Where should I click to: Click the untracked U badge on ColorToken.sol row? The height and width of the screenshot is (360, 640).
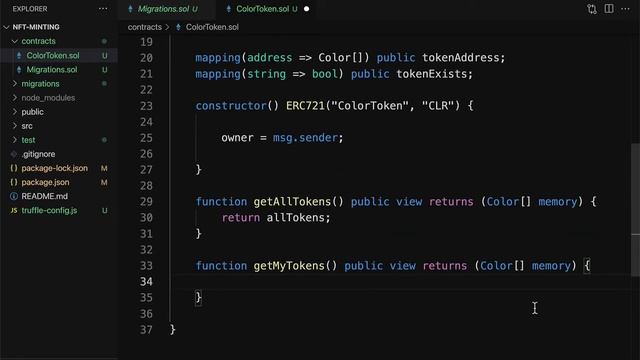pos(104,56)
